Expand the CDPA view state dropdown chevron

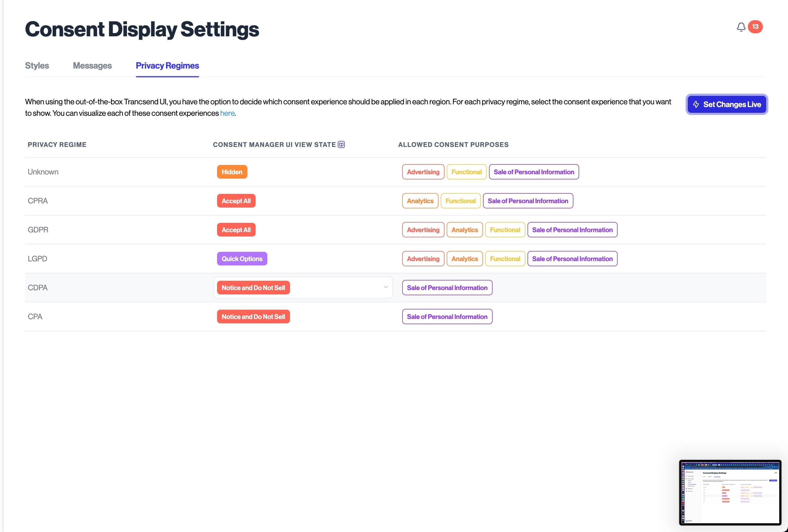[x=386, y=287]
